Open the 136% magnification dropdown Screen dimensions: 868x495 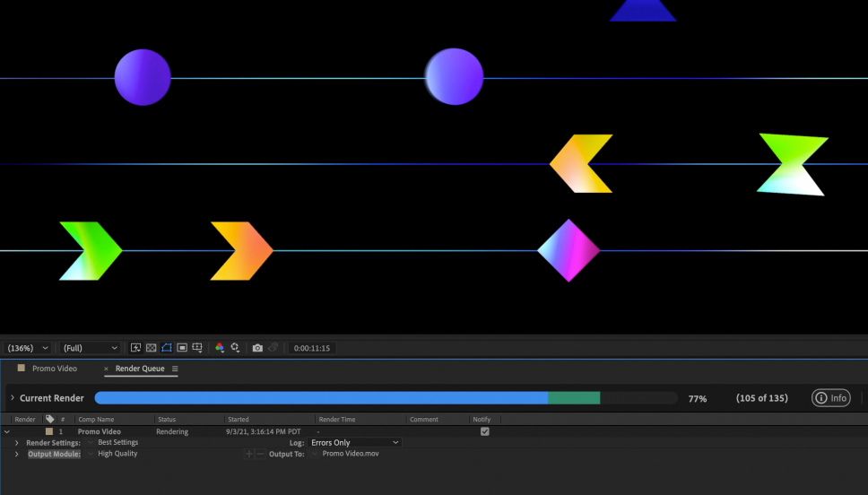coord(28,348)
